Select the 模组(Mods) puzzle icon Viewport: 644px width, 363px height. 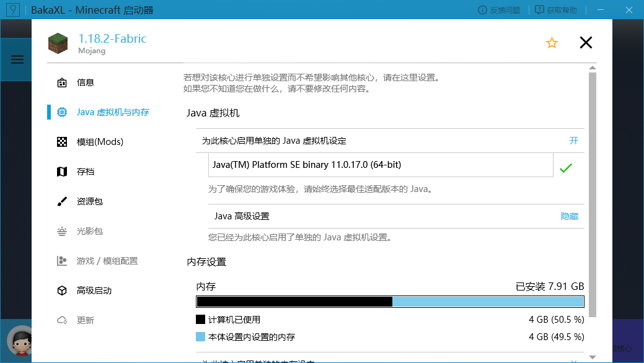point(62,141)
